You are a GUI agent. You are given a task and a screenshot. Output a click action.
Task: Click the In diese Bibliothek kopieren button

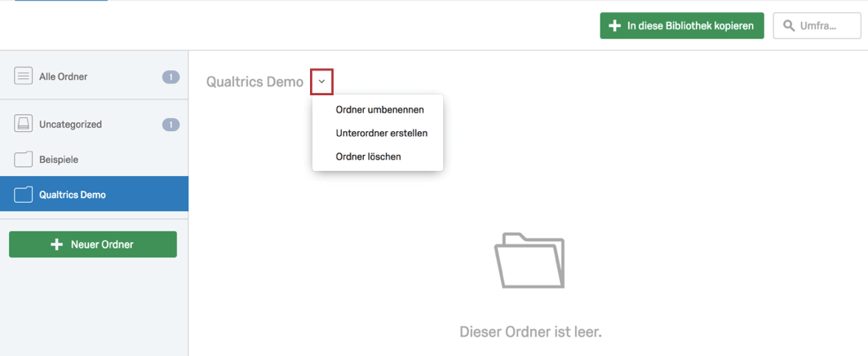pos(681,26)
